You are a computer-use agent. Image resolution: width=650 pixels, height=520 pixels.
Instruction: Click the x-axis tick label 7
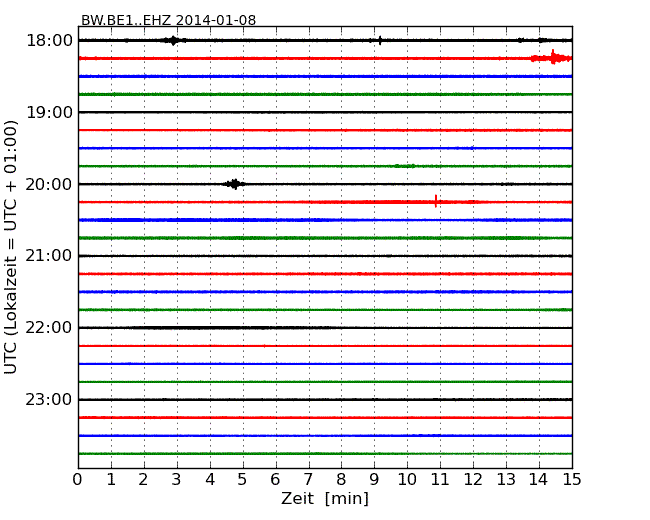pos(308,480)
